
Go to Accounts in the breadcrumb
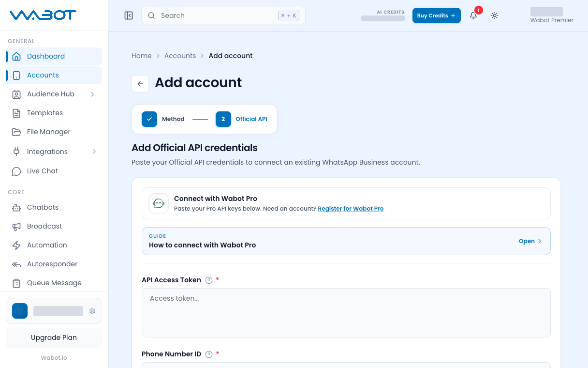pos(180,56)
